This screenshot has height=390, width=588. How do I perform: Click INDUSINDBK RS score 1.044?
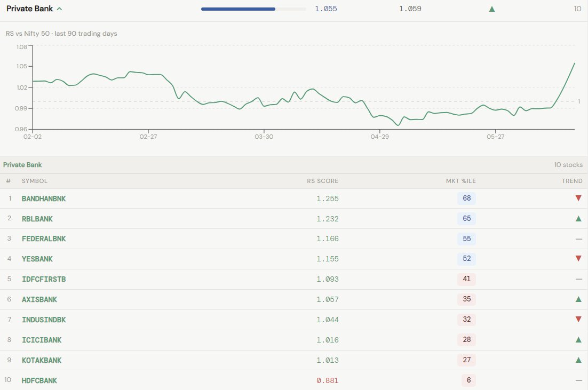(x=328, y=320)
